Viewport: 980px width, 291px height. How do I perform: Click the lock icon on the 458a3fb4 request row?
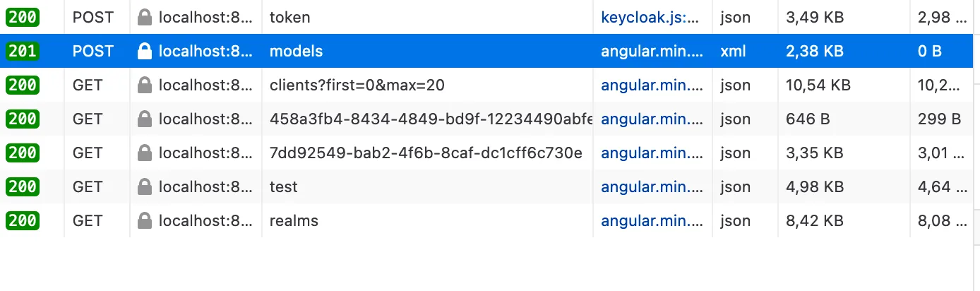tap(145, 119)
